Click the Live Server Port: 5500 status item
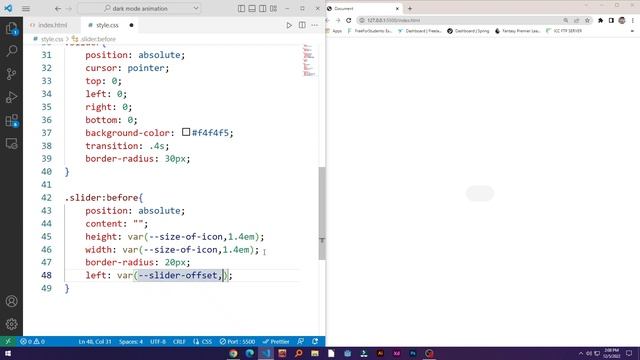 tap(237, 341)
